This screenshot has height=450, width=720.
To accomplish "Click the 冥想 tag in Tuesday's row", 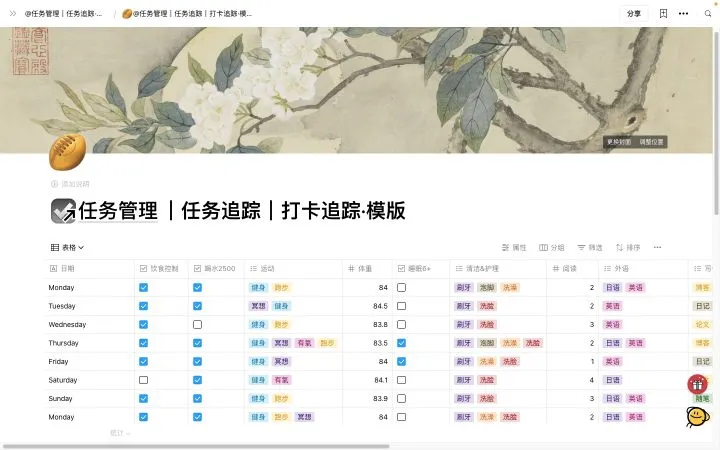I will click(x=258, y=306).
